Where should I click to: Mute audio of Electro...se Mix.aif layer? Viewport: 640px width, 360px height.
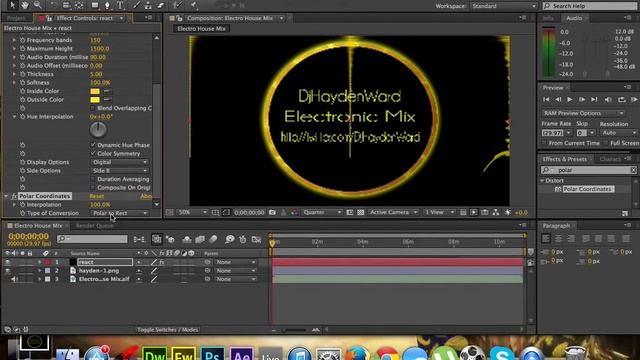click(x=14, y=279)
